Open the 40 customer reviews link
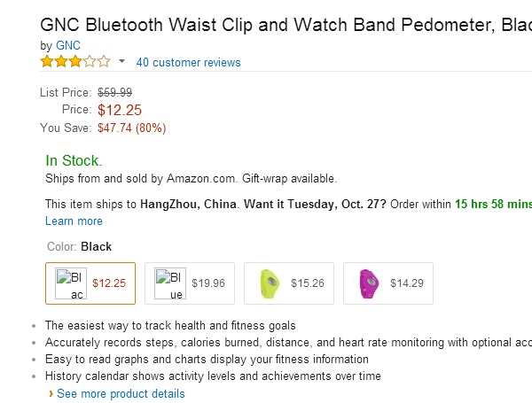This screenshot has width=532, height=403. (188, 63)
